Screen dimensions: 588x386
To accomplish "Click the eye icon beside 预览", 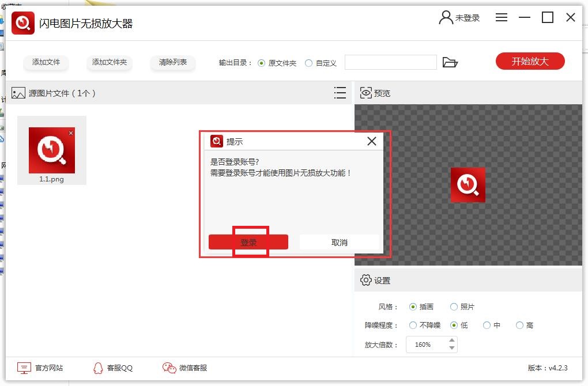I will click(x=365, y=92).
